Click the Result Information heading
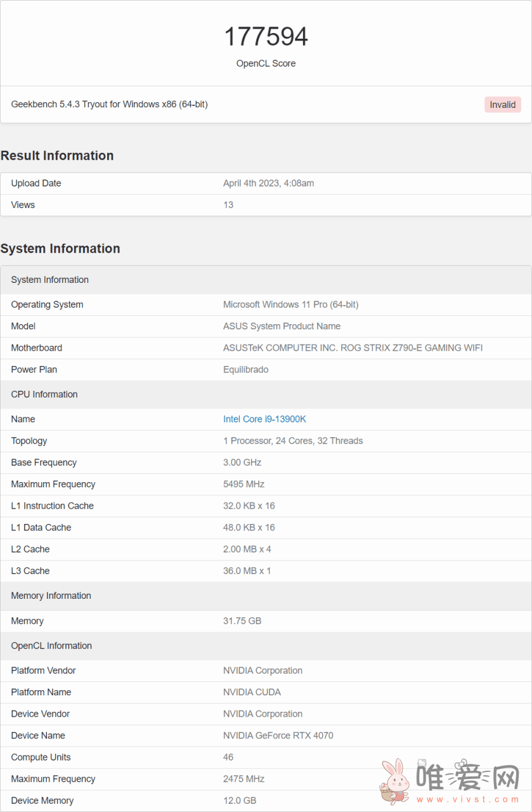The image size is (532, 812). click(x=57, y=155)
